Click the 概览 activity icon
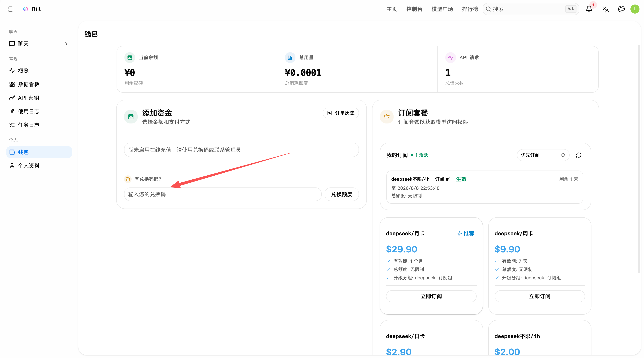Viewport: 644px width, 358px height. click(12, 71)
